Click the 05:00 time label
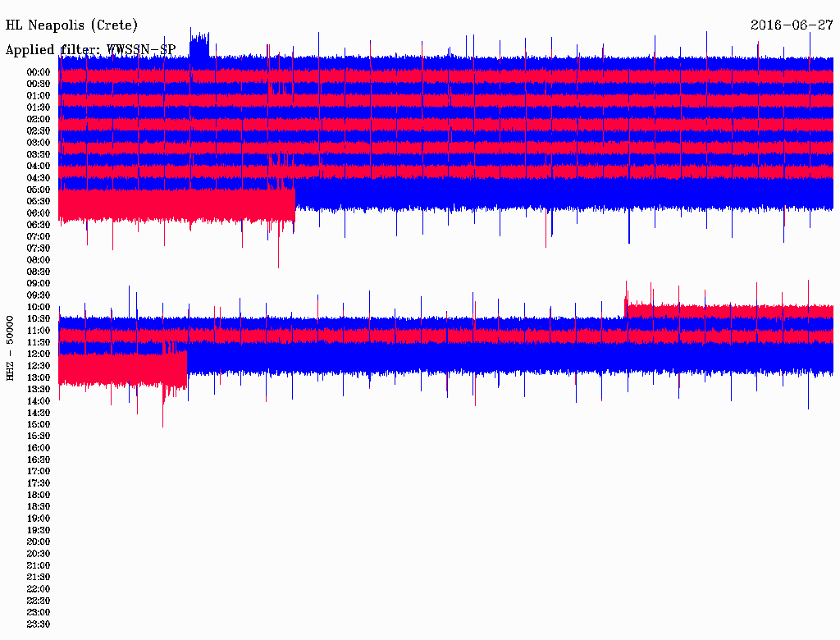 [x=39, y=190]
